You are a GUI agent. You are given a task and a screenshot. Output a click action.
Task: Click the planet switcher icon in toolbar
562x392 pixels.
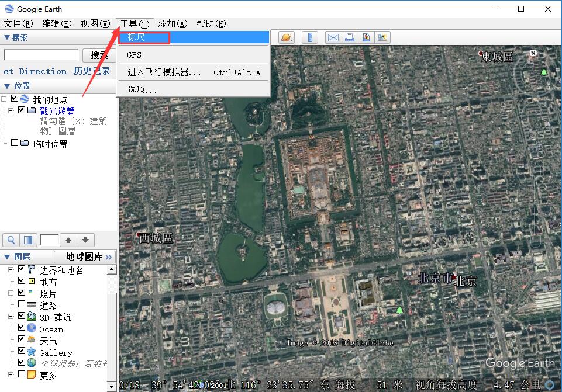pos(285,37)
